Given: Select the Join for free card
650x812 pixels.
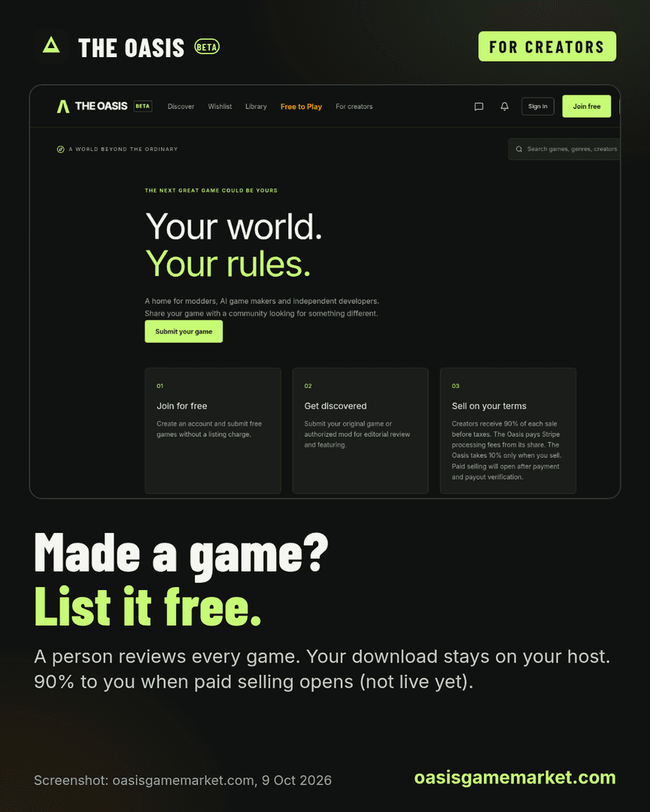Looking at the screenshot, I should [212, 431].
